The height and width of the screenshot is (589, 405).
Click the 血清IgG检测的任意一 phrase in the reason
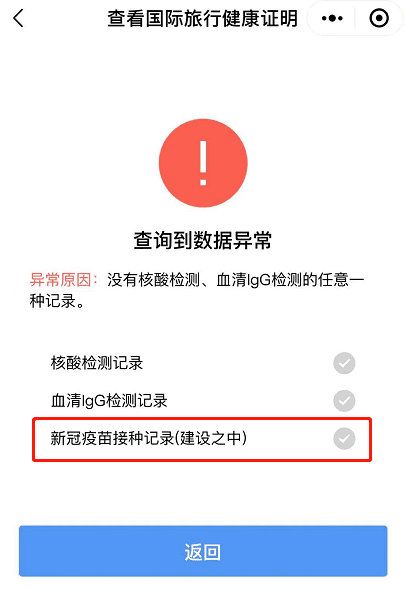290,280
